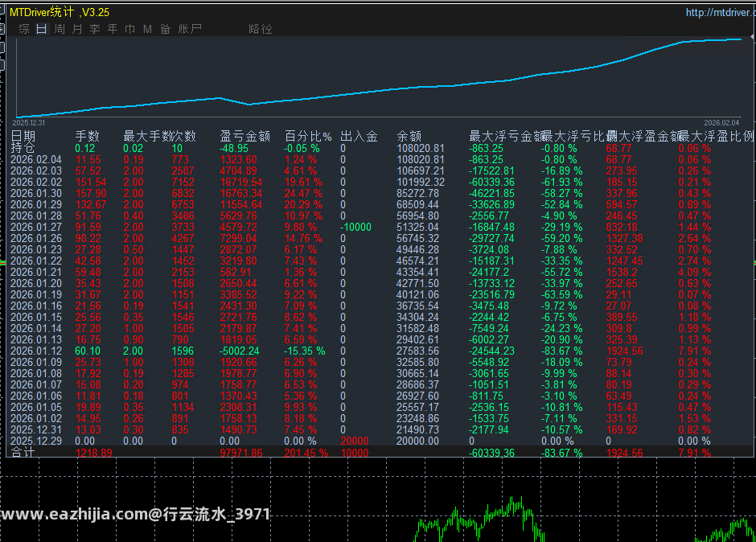756x542 pixels.
Task: Select the M tab
Action: pyautogui.click(x=147, y=29)
